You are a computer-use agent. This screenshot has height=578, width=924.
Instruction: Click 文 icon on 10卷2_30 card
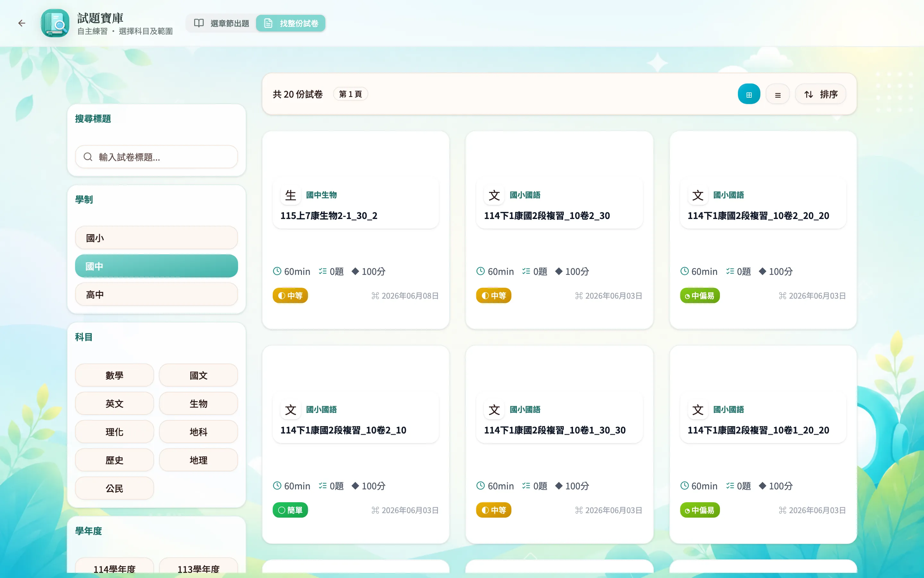(494, 195)
